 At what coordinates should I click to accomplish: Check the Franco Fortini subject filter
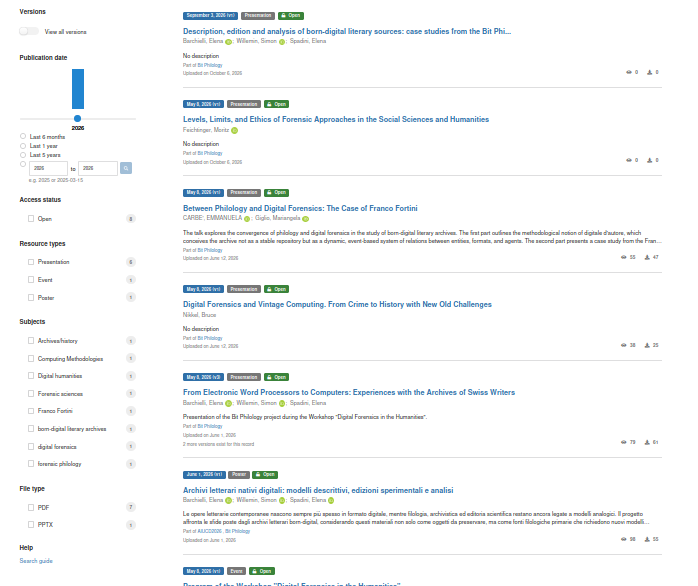pyautogui.click(x=31, y=411)
